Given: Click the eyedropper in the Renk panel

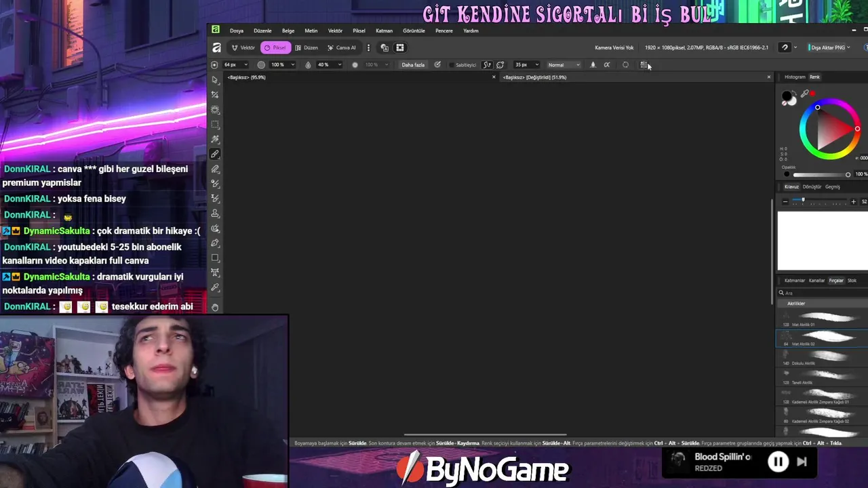Looking at the screenshot, I should tap(804, 94).
